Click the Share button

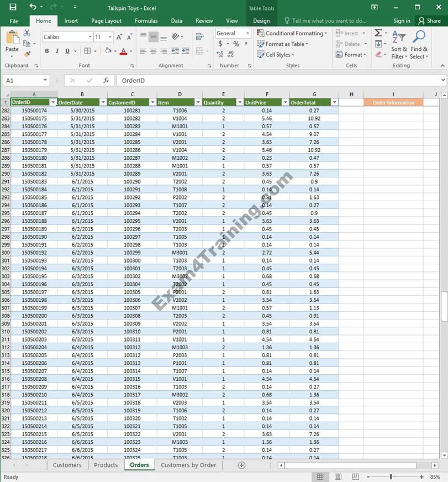point(429,21)
